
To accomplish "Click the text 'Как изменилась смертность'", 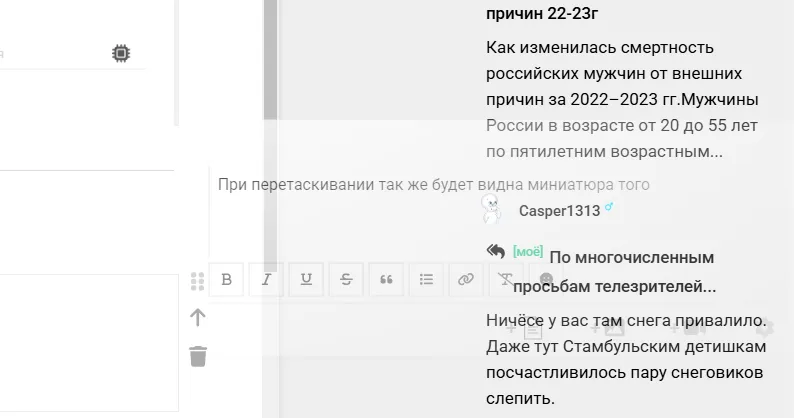I will [600, 48].
